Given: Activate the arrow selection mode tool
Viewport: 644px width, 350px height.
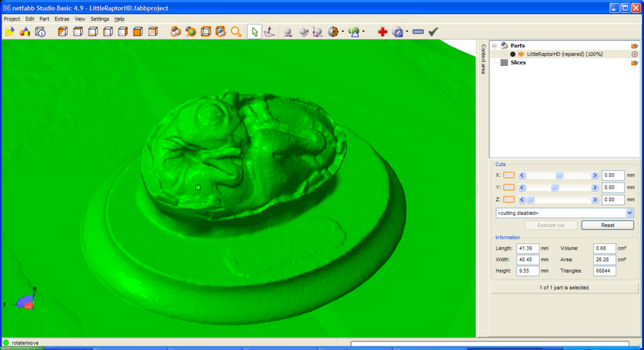Looking at the screenshot, I should [254, 31].
